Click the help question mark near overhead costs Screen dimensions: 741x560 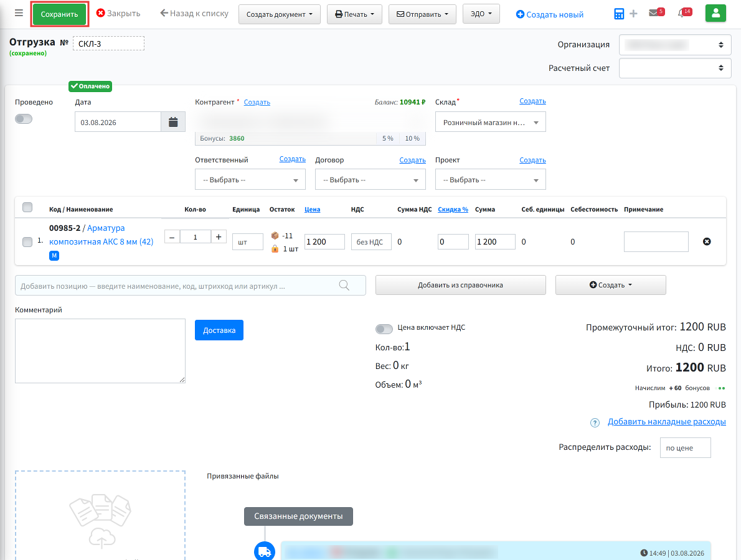click(x=595, y=422)
